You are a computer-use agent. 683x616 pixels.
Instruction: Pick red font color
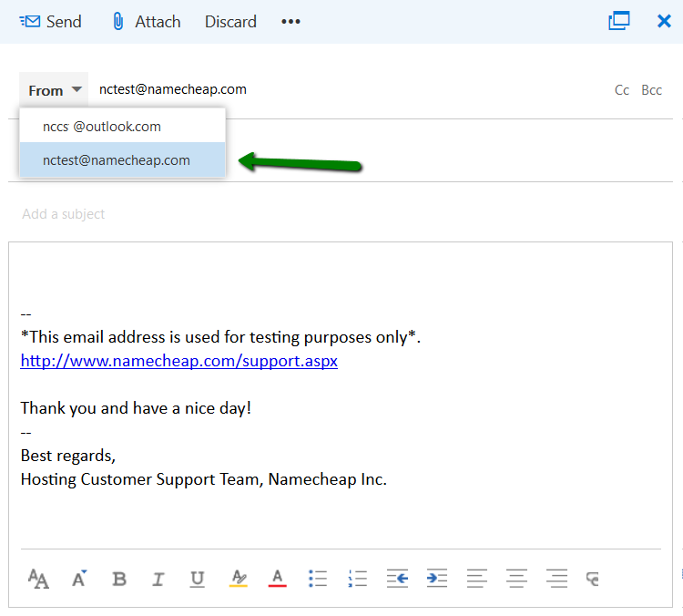coord(278,579)
